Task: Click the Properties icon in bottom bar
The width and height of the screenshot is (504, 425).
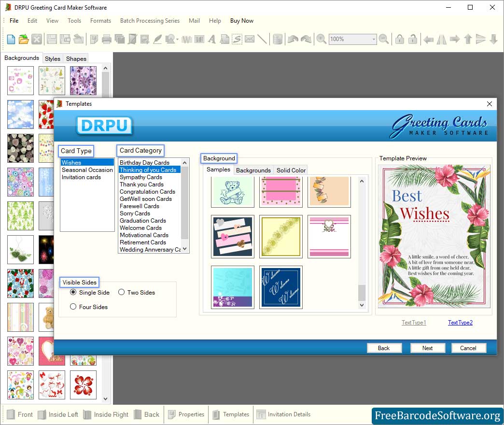Action: click(172, 414)
